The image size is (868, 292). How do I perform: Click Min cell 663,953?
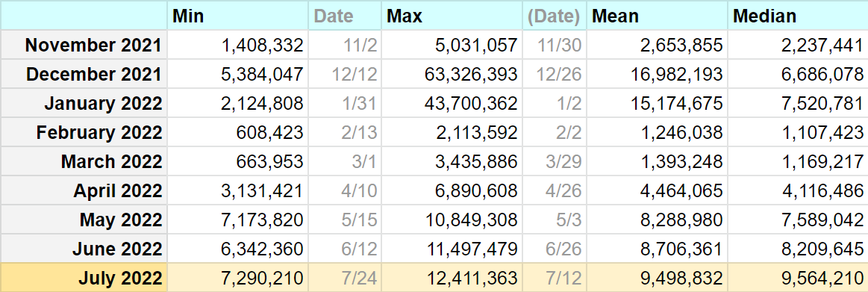tap(237, 161)
